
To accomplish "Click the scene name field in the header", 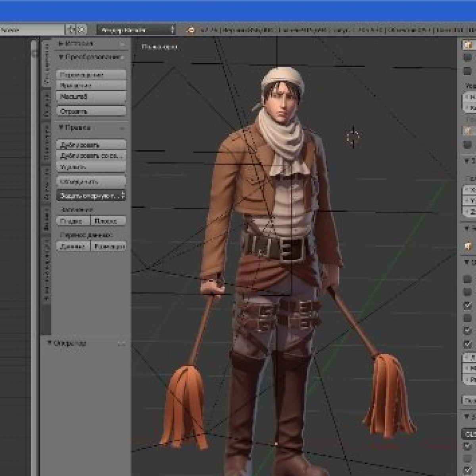I will click(x=32, y=30).
